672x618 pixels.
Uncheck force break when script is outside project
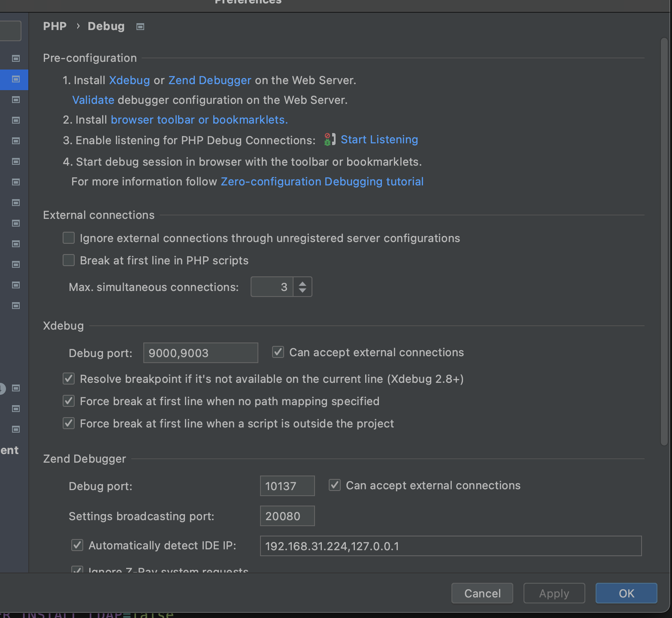click(x=69, y=423)
